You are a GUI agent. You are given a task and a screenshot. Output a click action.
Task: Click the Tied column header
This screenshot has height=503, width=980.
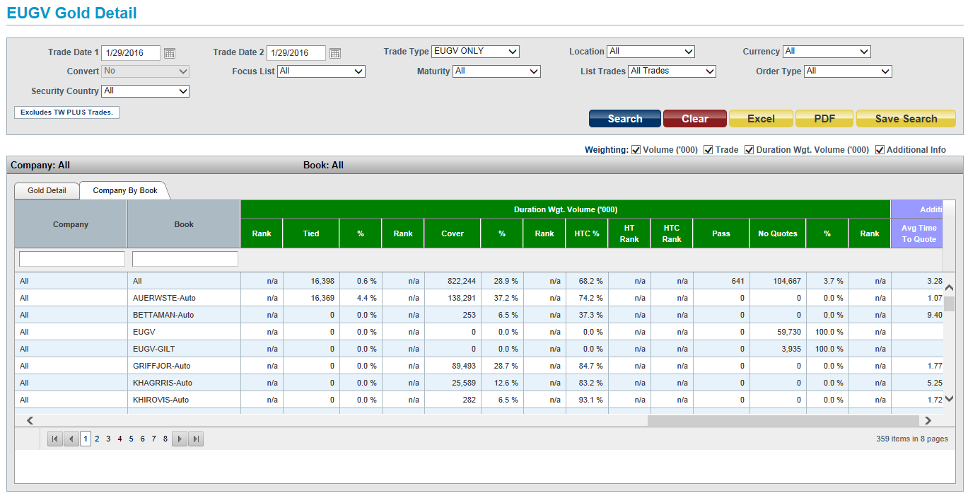click(x=311, y=233)
